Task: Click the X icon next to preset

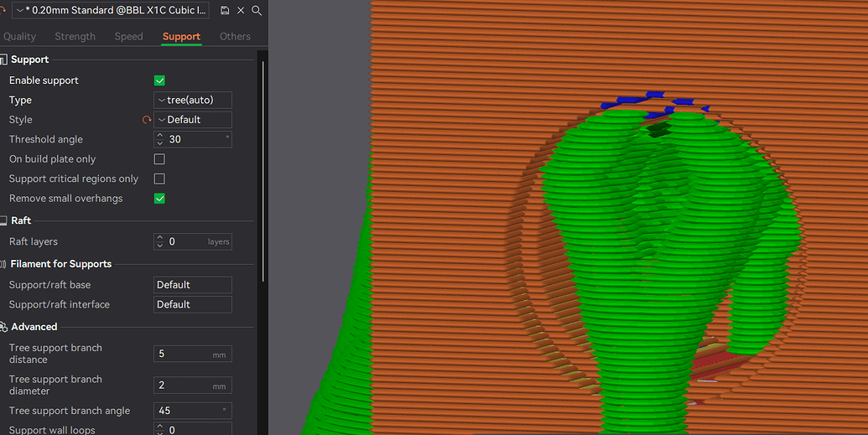Action: click(x=241, y=11)
